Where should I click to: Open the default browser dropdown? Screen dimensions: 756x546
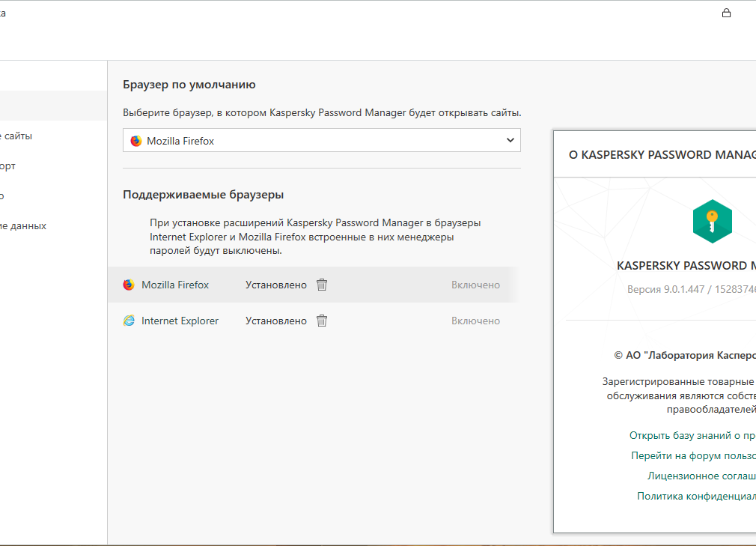pos(322,140)
